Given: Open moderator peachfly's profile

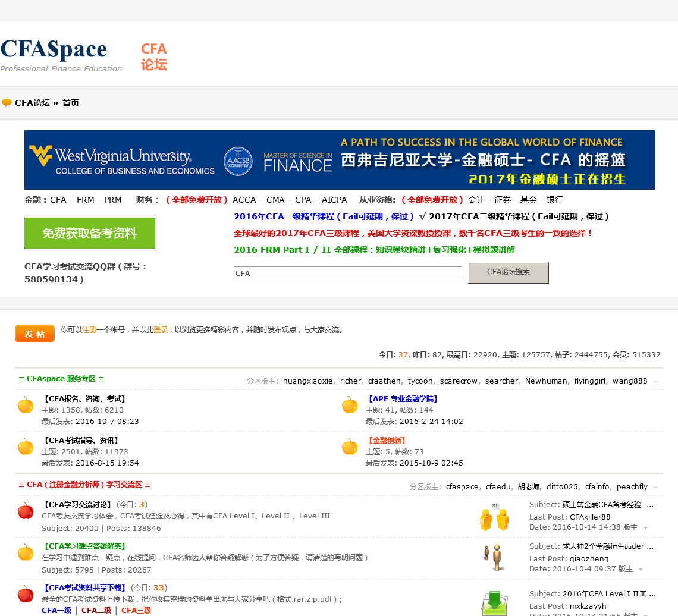Looking at the screenshot, I should click(632, 487).
